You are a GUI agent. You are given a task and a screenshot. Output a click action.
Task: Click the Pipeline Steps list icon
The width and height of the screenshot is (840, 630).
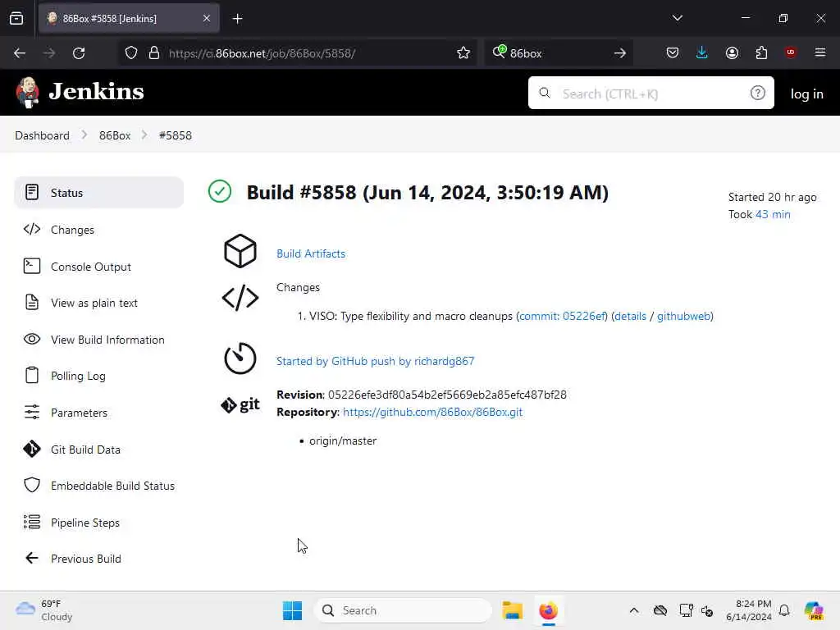pos(32,522)
